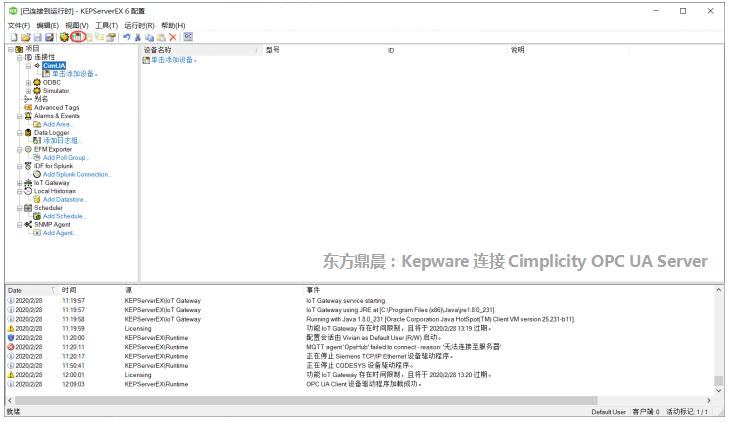
Task: Click the Open project folder icon
Action: click(x=26, y=37)
